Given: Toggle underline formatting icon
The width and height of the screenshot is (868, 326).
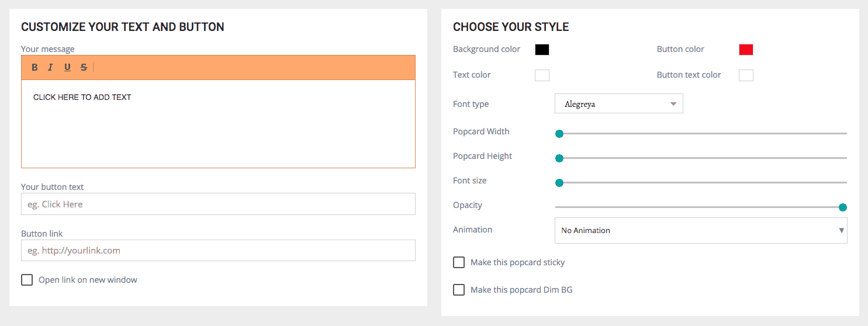Looking at the screenshot, I should point(67,68).
